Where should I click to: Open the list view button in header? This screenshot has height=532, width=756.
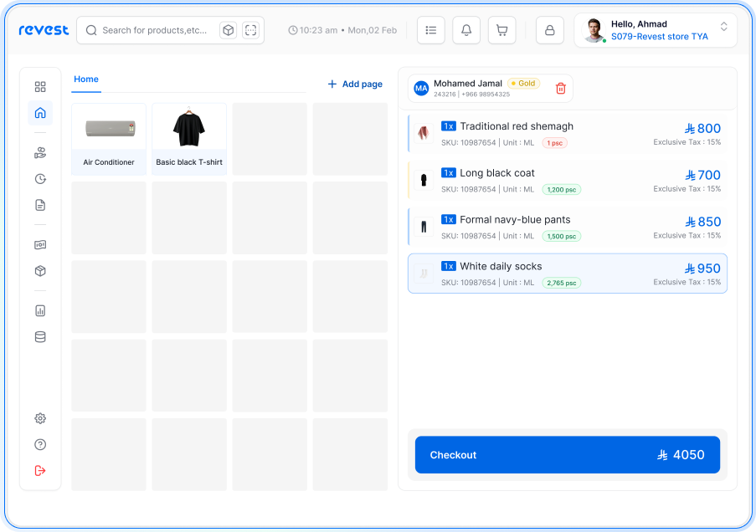[x=431, y=30]
